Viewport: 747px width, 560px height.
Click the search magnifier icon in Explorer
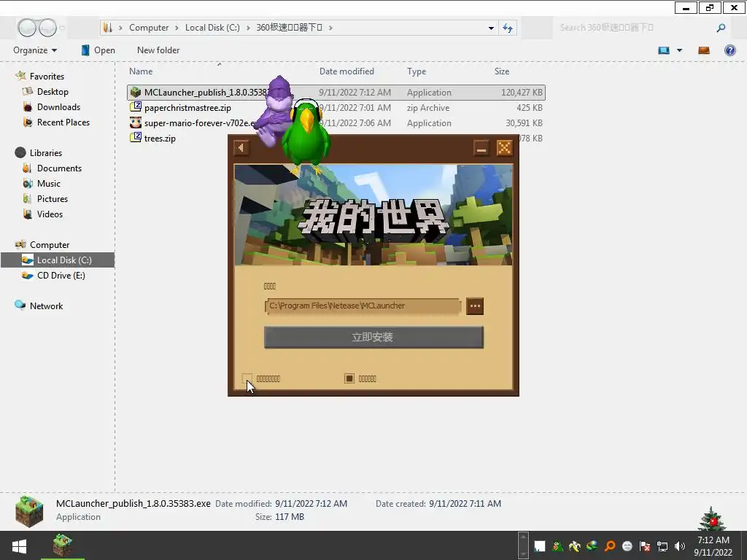click(x=721, y=28)
